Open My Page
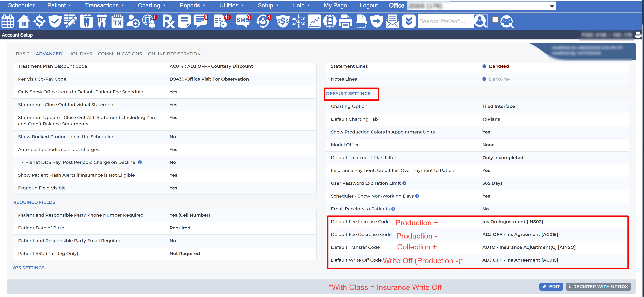This screenshot has width=644, height=297. 335,6
